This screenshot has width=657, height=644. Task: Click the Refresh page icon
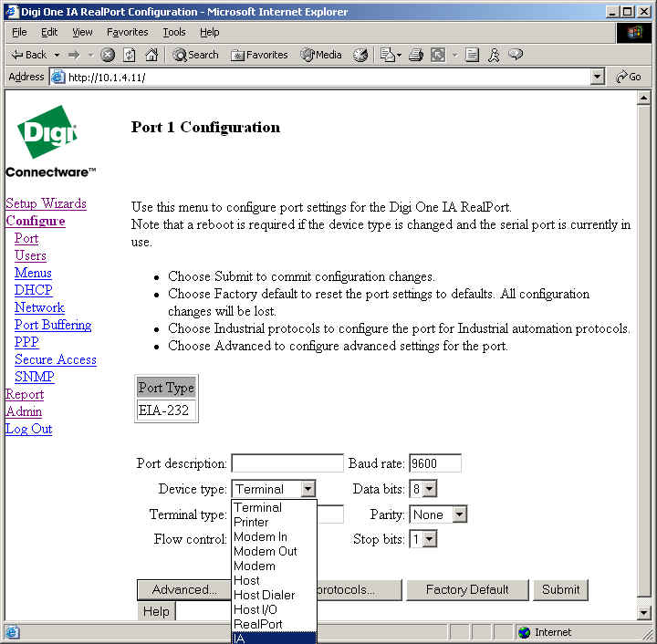coord(130,55)
